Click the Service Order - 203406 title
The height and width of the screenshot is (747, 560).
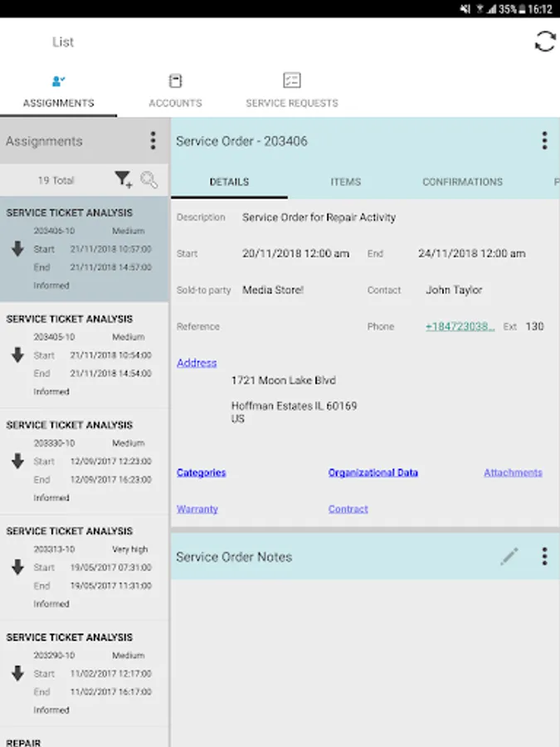point(242,141)
